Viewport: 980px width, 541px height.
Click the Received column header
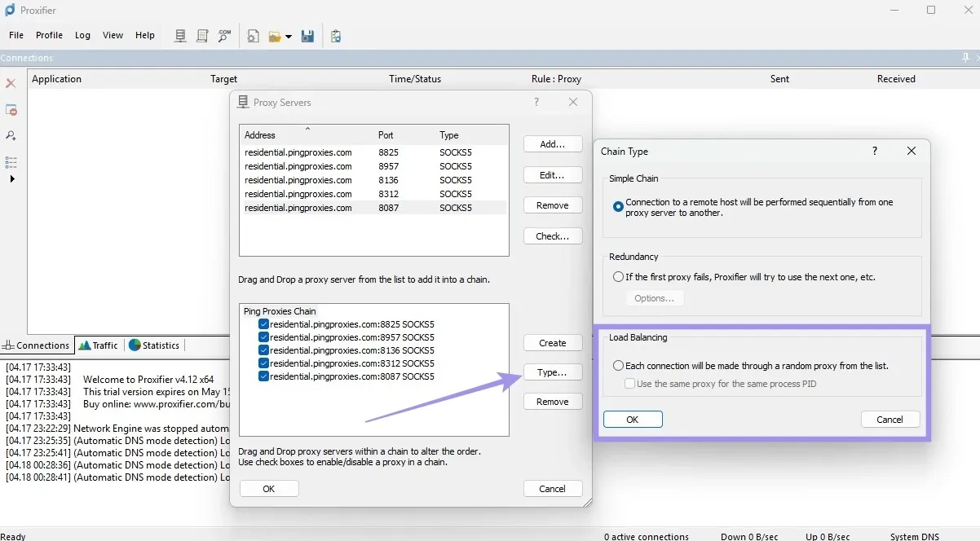tap(896, 79)
